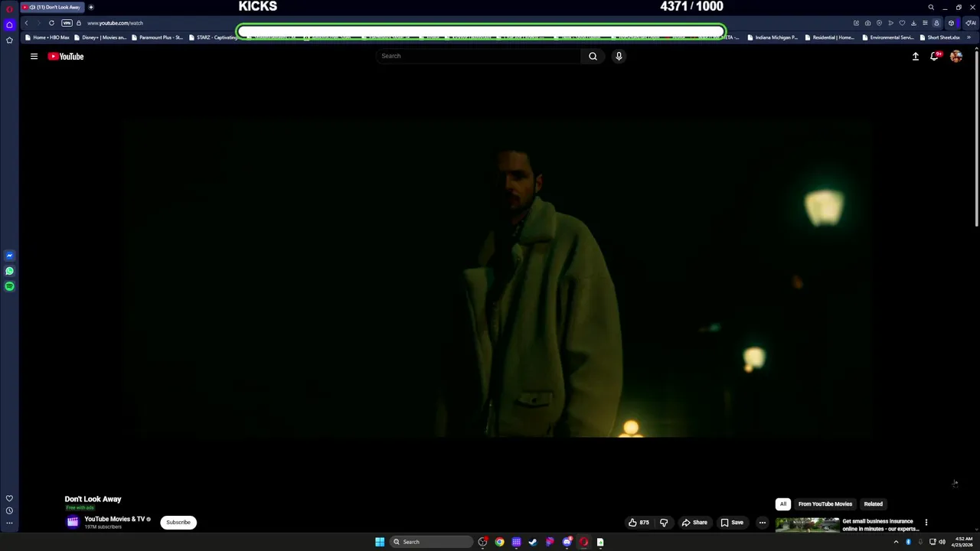Open YouTube Movies & TV channel avatar
Screen dimensions: 980x551
click(x=73, y=523)
